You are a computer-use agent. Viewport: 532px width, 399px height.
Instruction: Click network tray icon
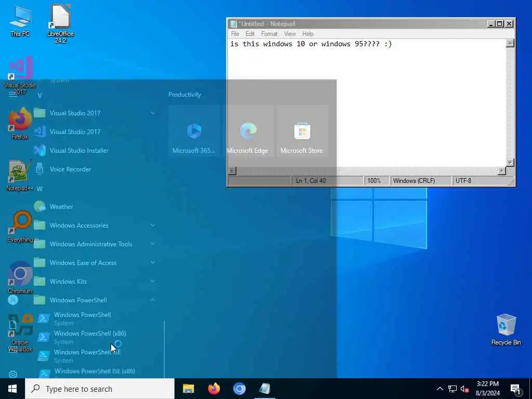tap(453, 389)
